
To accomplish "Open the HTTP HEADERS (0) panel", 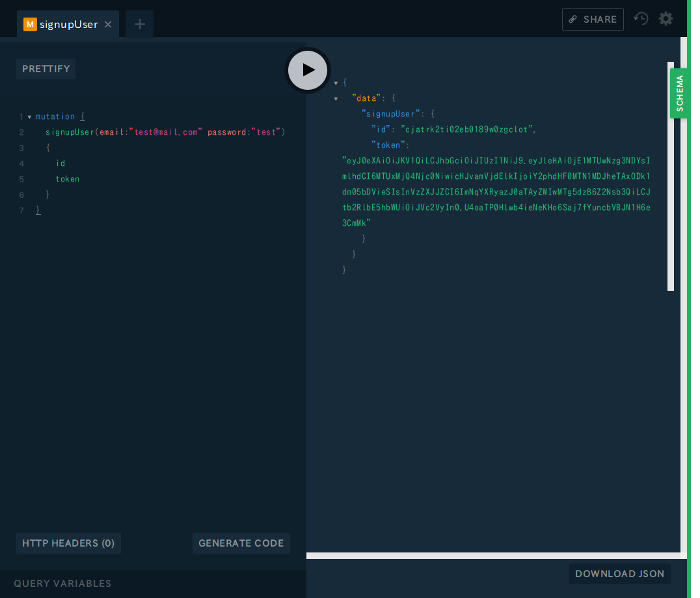I will 68,543.
